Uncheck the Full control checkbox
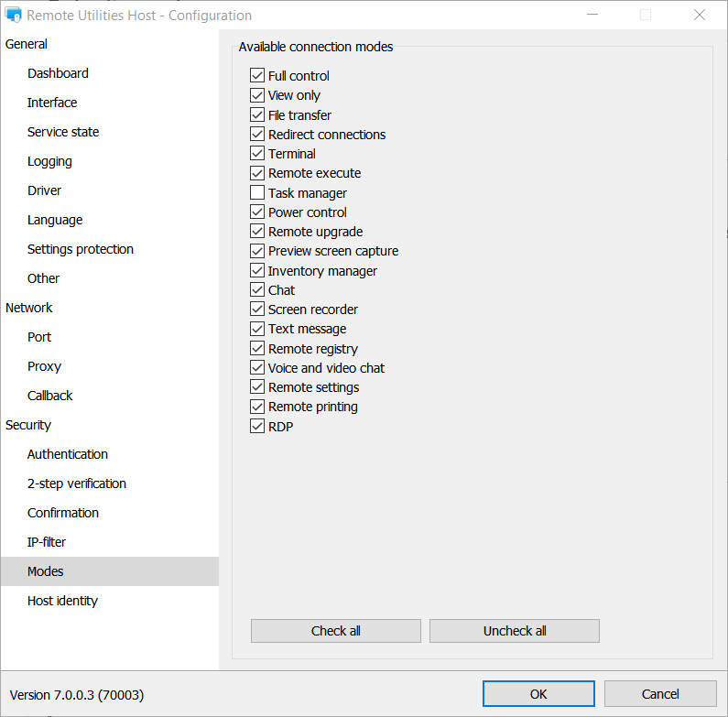Image resolution: width=728 pixels, height=717 pixels. click(257, 76)
